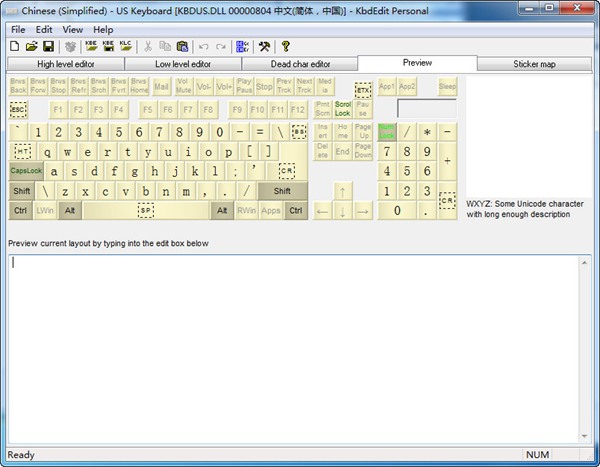The width and height of the screenshot is (600, 467).
Task: Switch to the Low level editor tab
Action: [183, 64]
